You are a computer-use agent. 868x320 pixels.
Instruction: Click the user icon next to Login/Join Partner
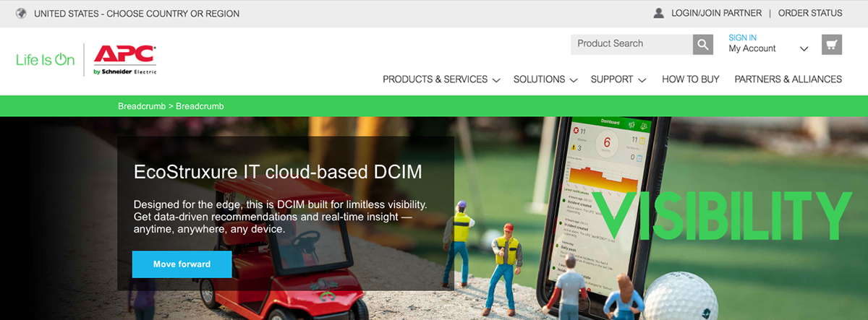point(658,13)
